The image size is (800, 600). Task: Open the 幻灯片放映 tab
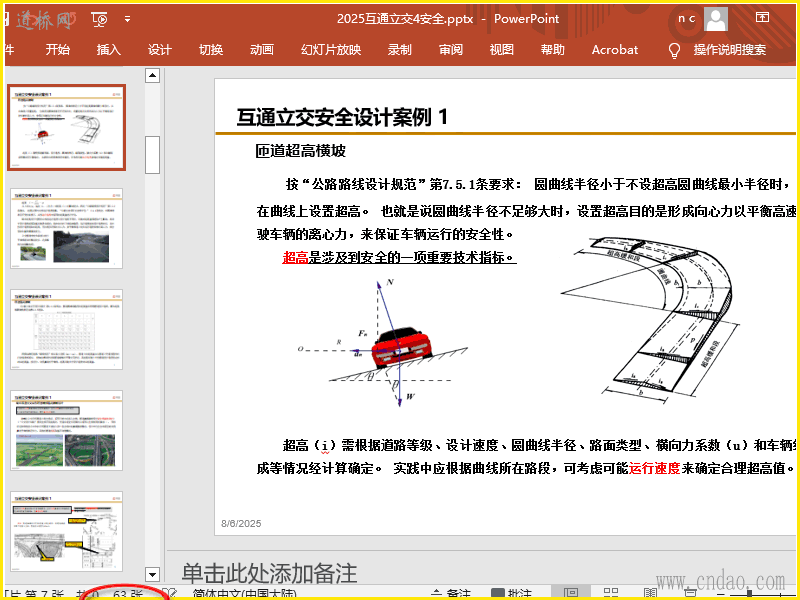click(331, 50)
